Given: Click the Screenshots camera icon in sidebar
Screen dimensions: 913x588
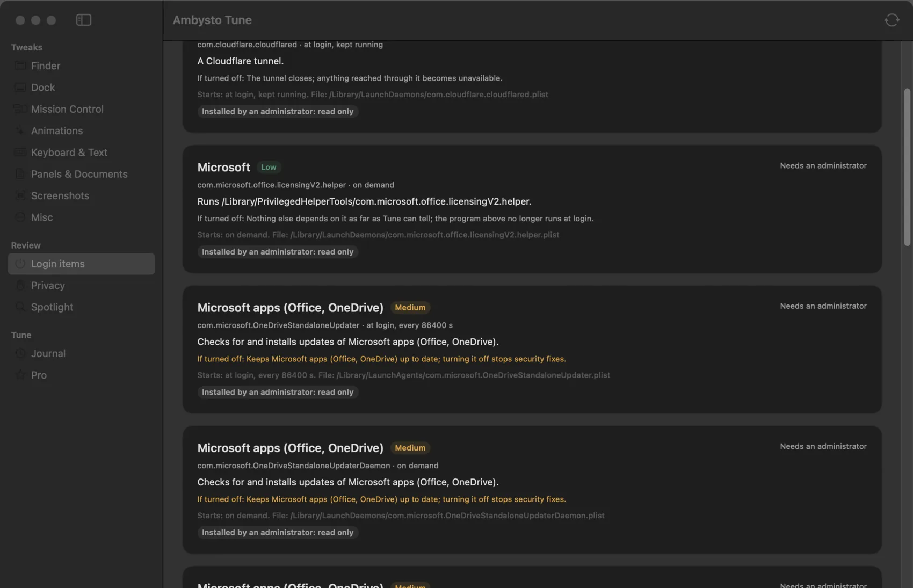Looking at the screenshot, I should point(20,195).
